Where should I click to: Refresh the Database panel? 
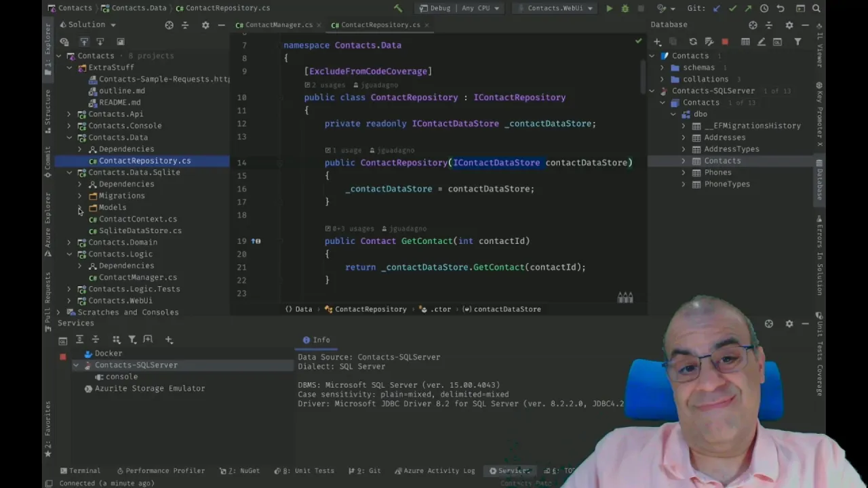[693, 41]
